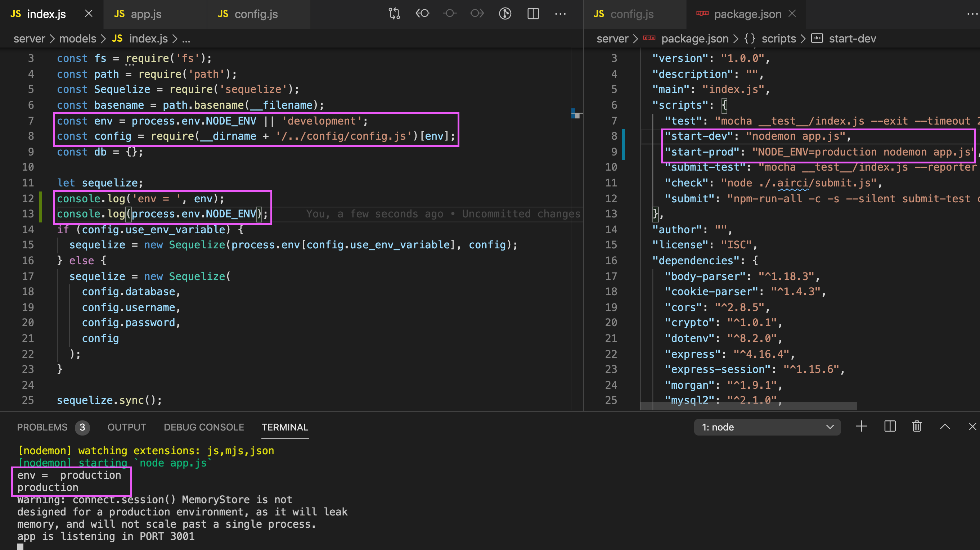Viewport: 980px width, 550px height.
Task: Click the compare changes icon in editor toolbar
Action: pyautogui.click(x=394, y=14)
